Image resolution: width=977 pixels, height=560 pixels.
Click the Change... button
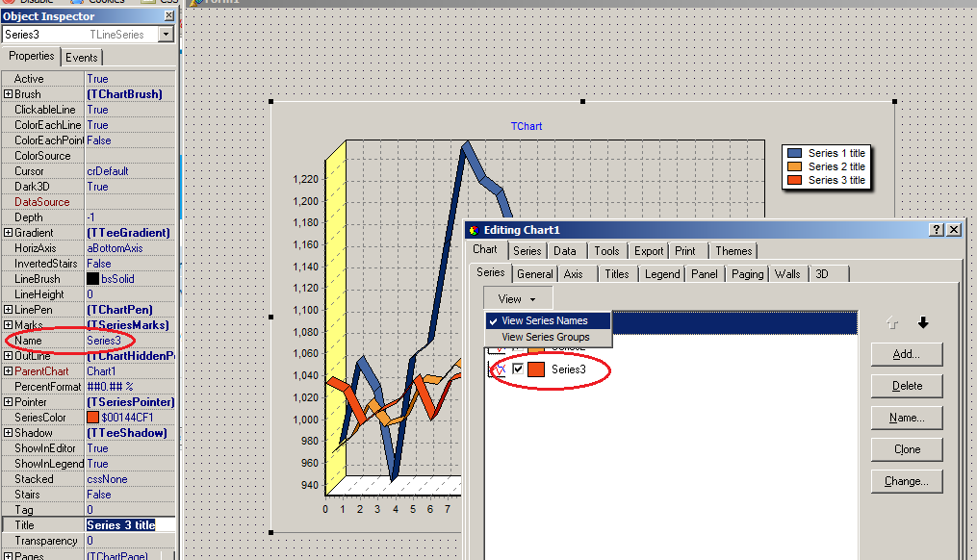click(907, 481)
